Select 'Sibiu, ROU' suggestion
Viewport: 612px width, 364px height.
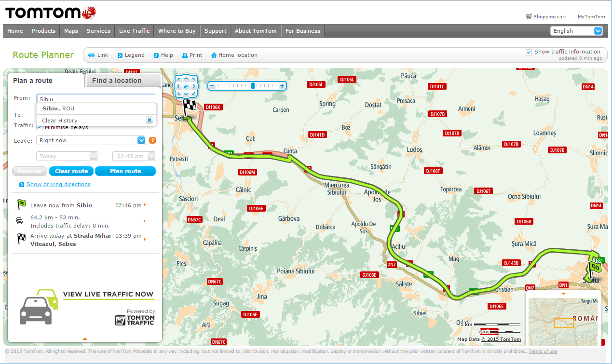[96, 108]
